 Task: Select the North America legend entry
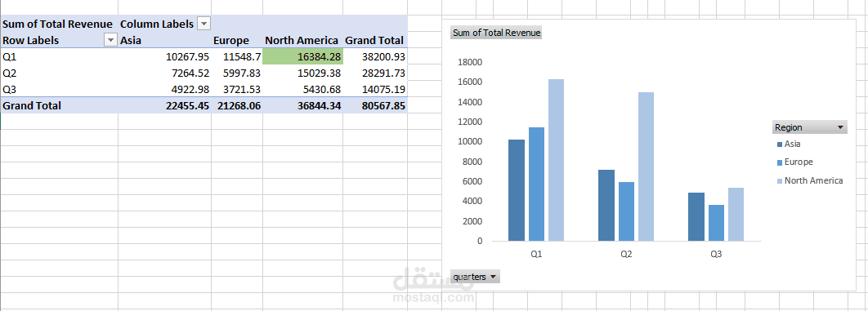pyautogui.click(x=810, y=180)
